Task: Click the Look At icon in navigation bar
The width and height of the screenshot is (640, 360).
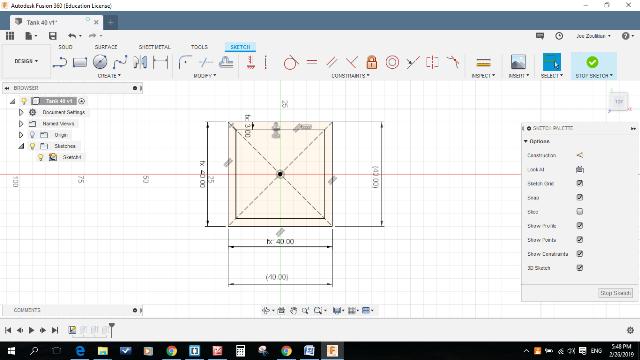Action: (281, 311)
